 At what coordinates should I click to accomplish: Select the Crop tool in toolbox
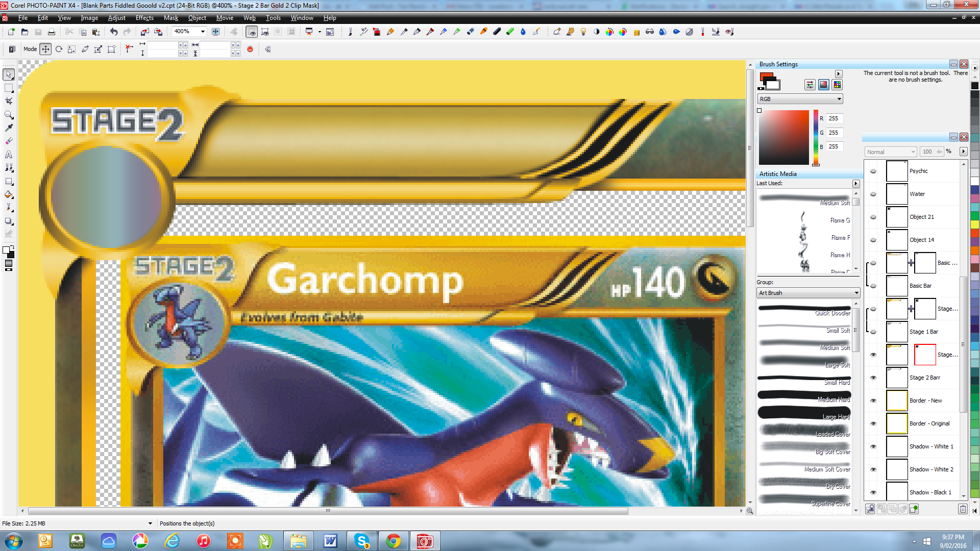(9, 101)
